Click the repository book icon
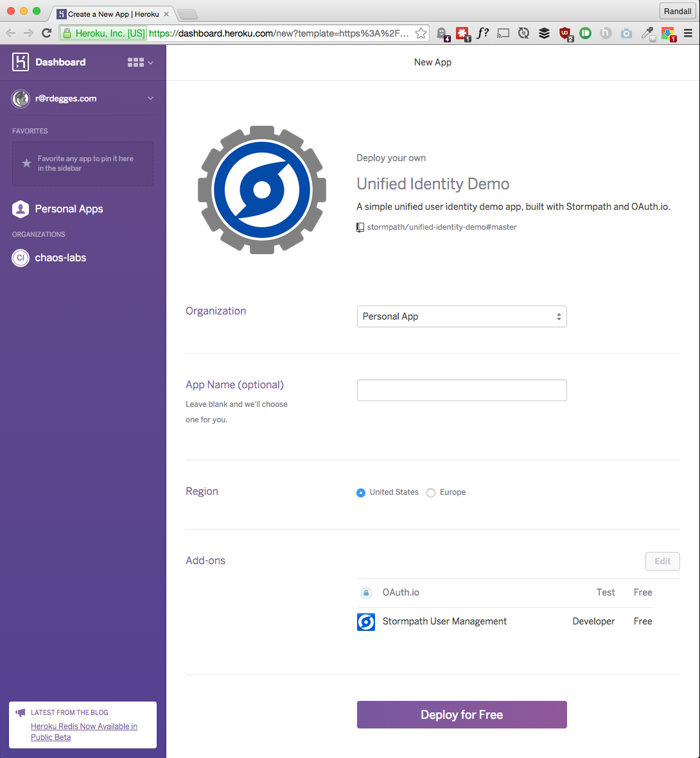The width and height of the screenshot is (700, 758). pyautogui.click(x=360, y=227)
